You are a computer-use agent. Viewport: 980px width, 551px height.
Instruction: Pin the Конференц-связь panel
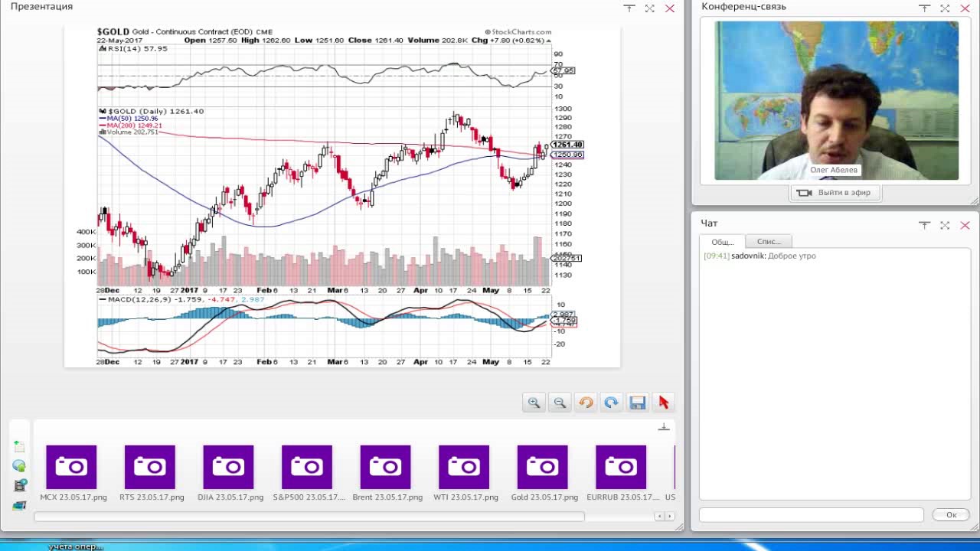(924, 8)
